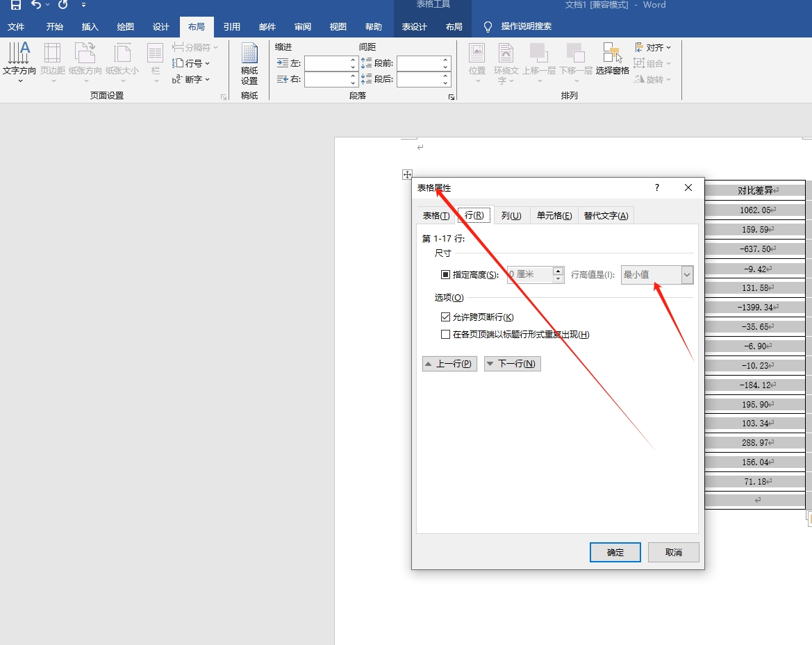
Task: Increase the row height with spinner up
Action: 558,271
